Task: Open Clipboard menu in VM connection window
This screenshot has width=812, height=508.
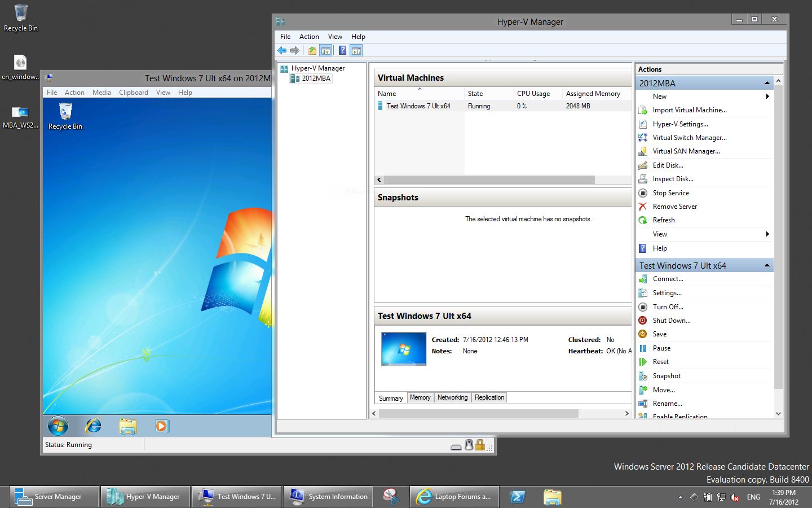Action: pos(134,93)
